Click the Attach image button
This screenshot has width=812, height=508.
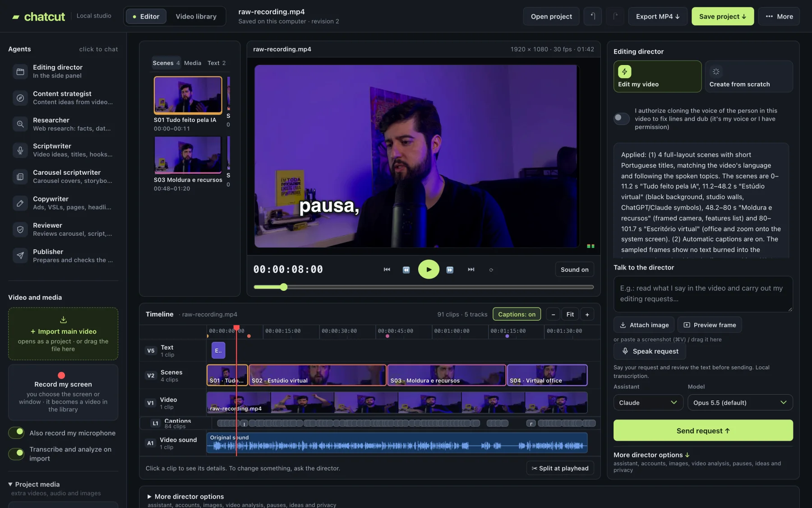[644, 325]
